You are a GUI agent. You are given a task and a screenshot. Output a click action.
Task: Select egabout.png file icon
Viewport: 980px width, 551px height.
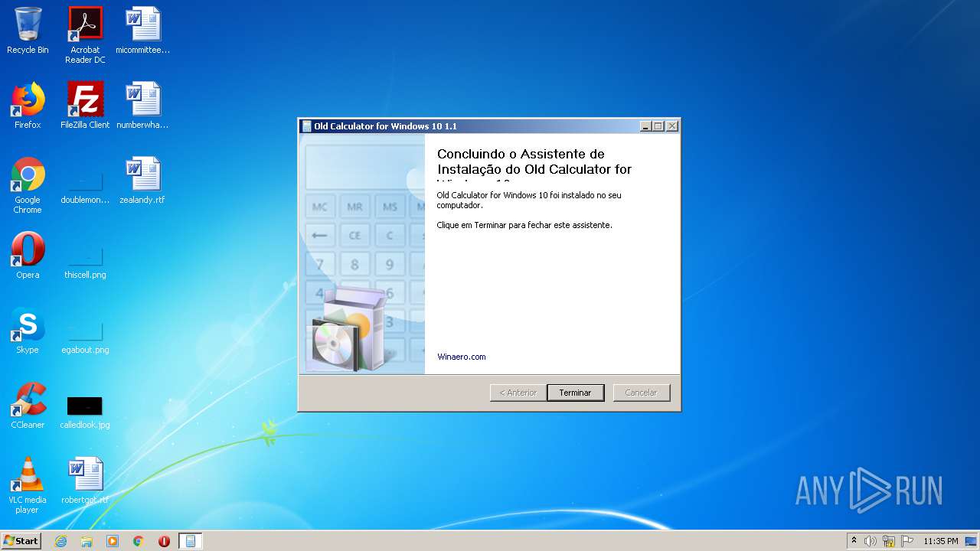click(x=85, y=336)
